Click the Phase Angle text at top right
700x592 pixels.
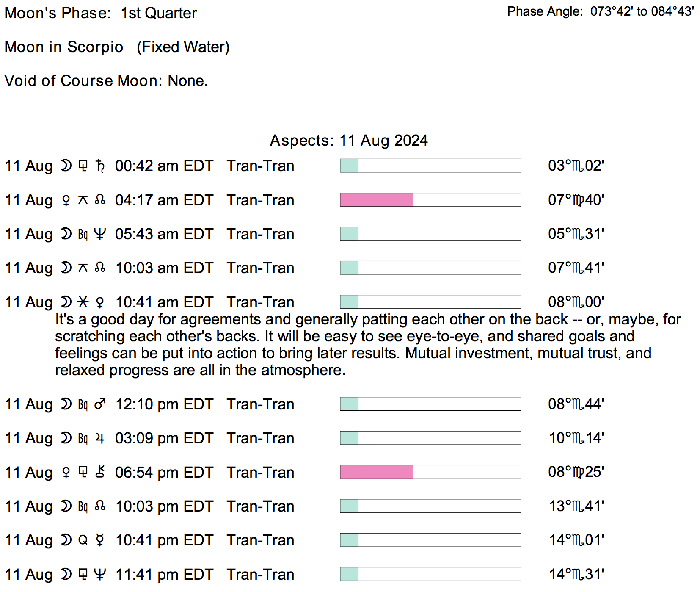coord(600,11)
